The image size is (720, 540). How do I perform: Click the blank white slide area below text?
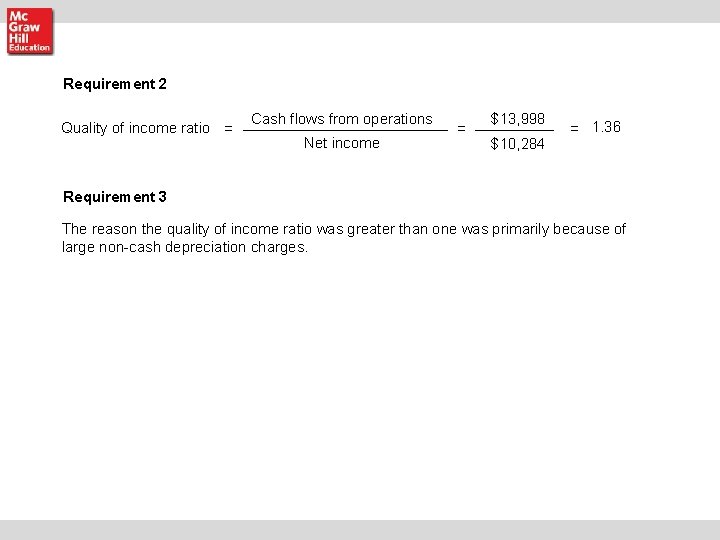[x=360, y=386]
